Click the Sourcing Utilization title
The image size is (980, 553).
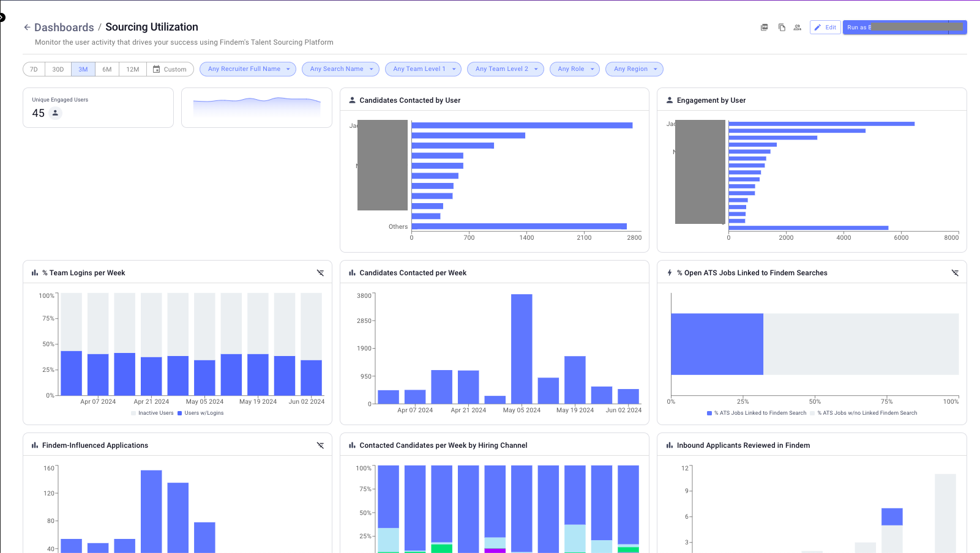152,27
